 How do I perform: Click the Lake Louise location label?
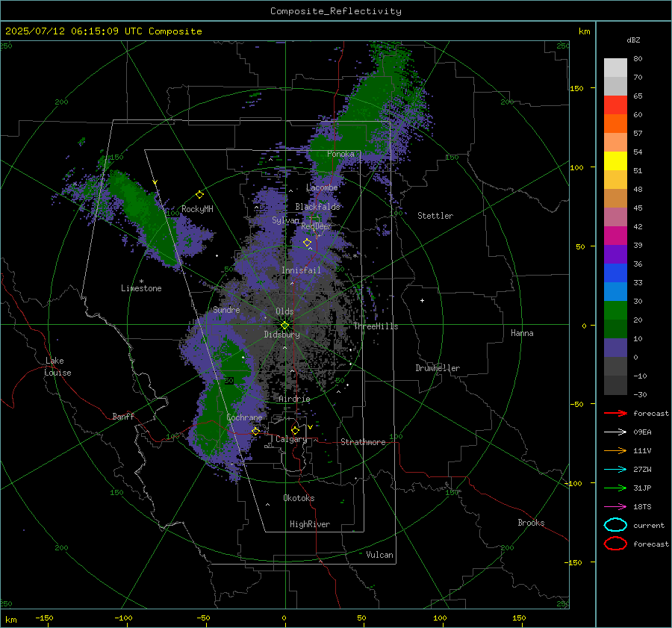[57, 367]
